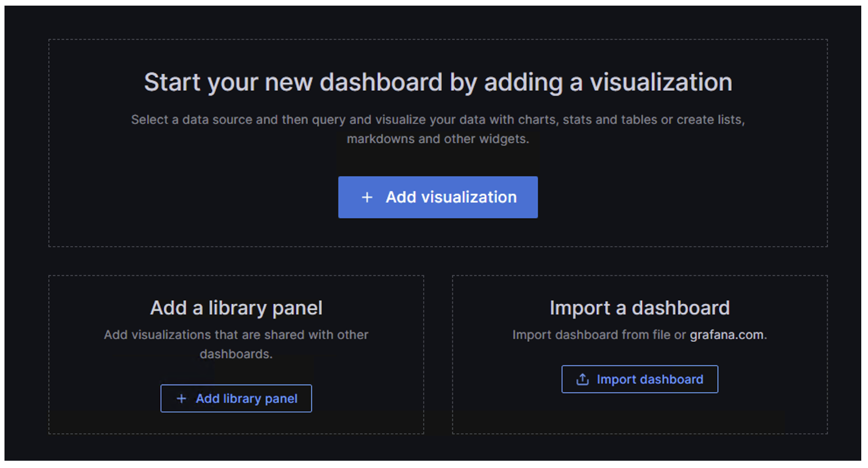Image resolution: width=868 pixels, height=468 pixels.
Task: Open the grafana.com link
Action: (727, 334)
